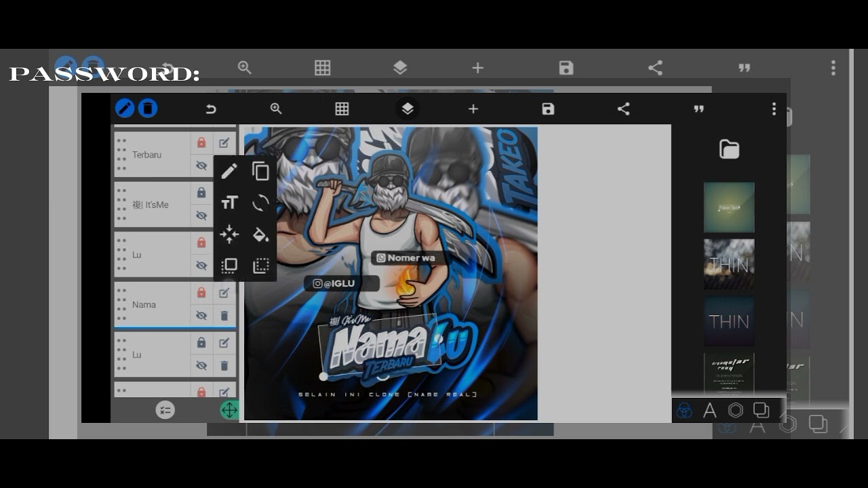This screenshot has height=488, width=868.
Task: Select the duplicate copy tool in floating popup
Action: [260, 171]
